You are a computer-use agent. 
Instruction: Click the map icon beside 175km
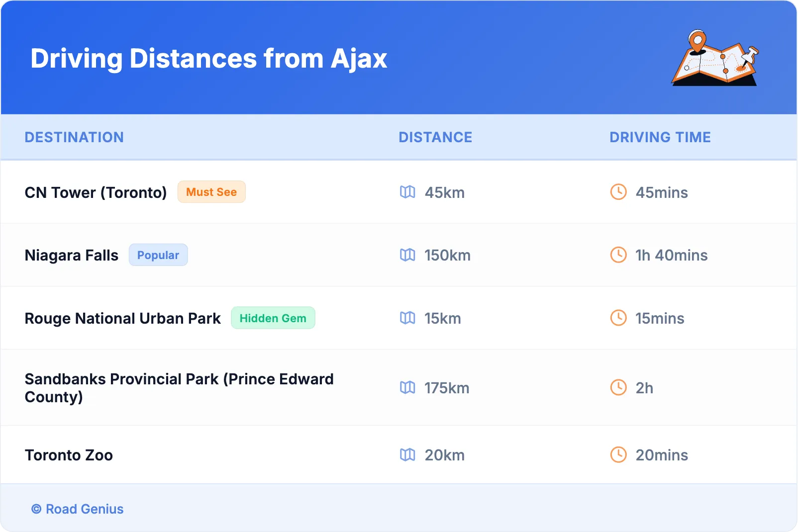(x=407, y=387)
